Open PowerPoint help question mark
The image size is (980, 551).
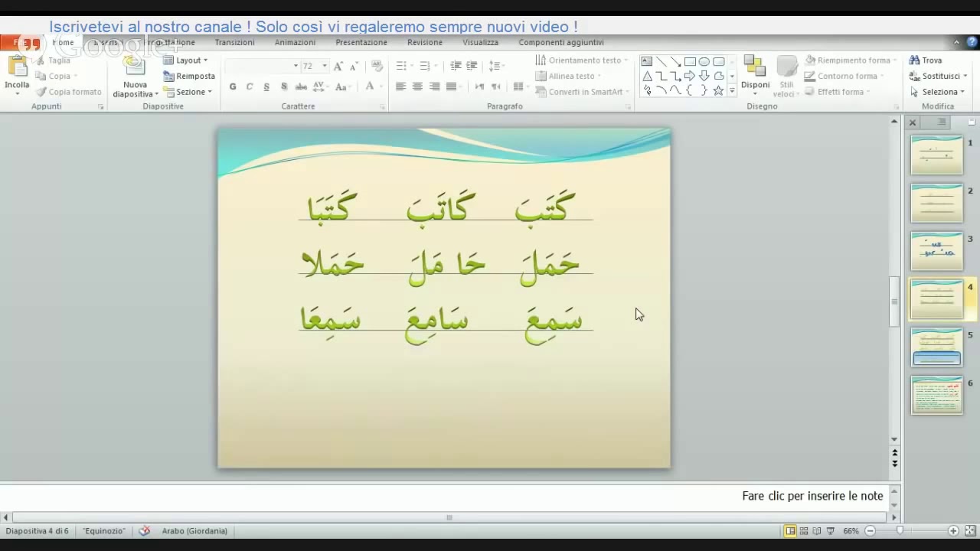tap(972, 42)
